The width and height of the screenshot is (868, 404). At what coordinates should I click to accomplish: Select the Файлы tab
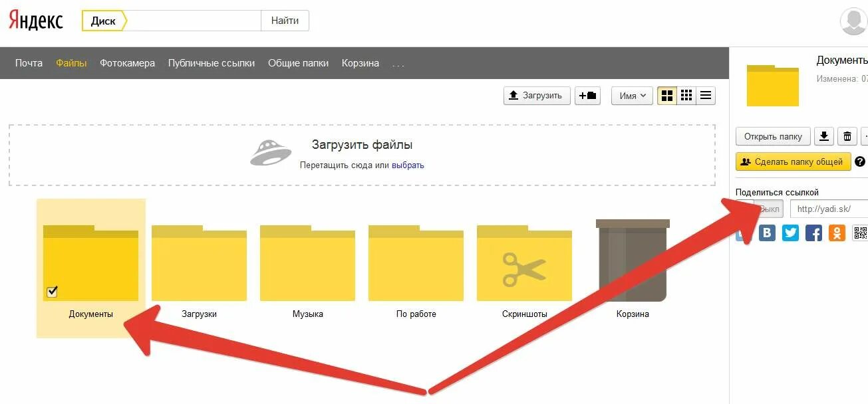(71, 63)
